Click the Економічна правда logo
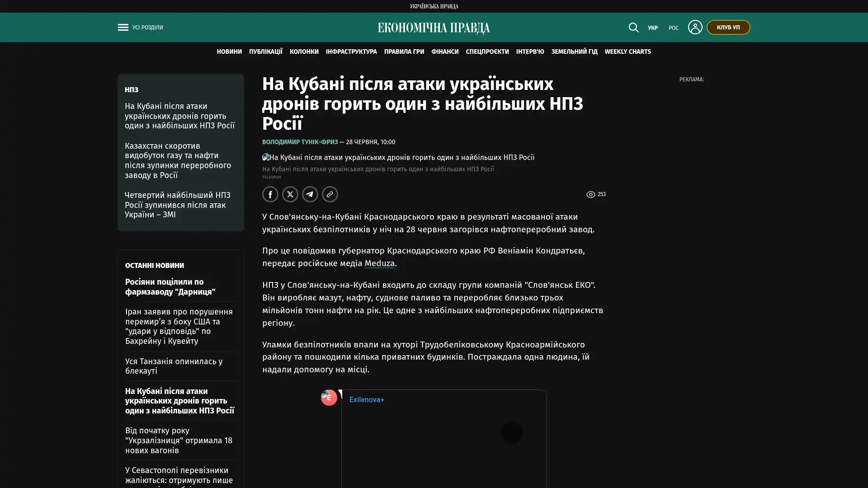 (434, 28)
